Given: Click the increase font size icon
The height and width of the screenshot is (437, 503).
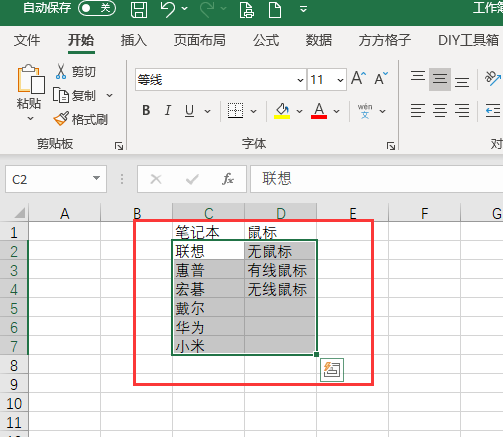Looking at the screenshot, I should coord(359,79).
